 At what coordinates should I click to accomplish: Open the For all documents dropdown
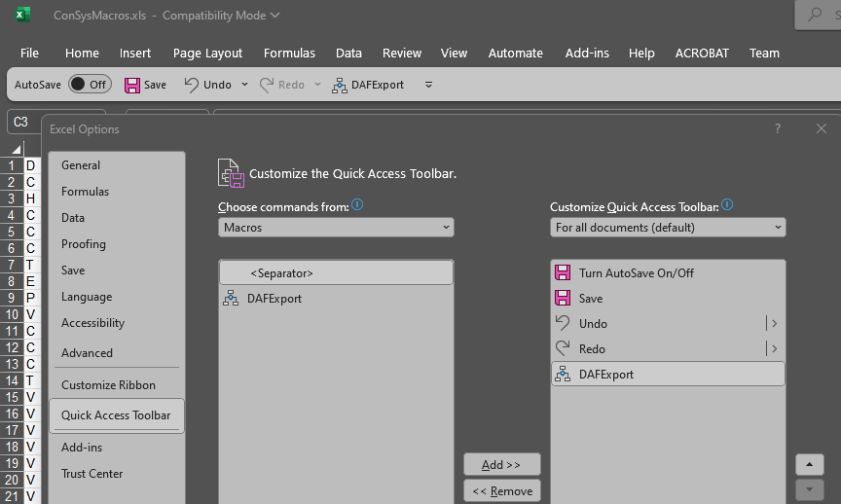pyautogui.click(x=668, y=228)
